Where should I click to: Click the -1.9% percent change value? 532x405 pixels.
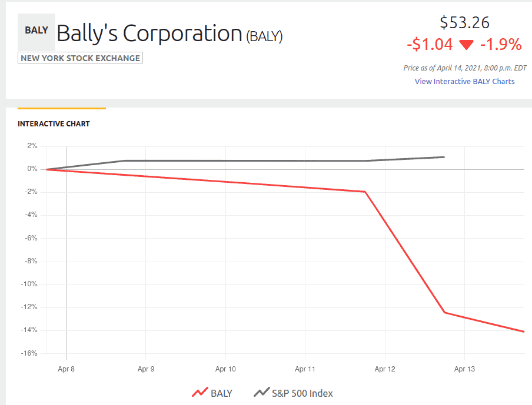click(x=501, y=45)
